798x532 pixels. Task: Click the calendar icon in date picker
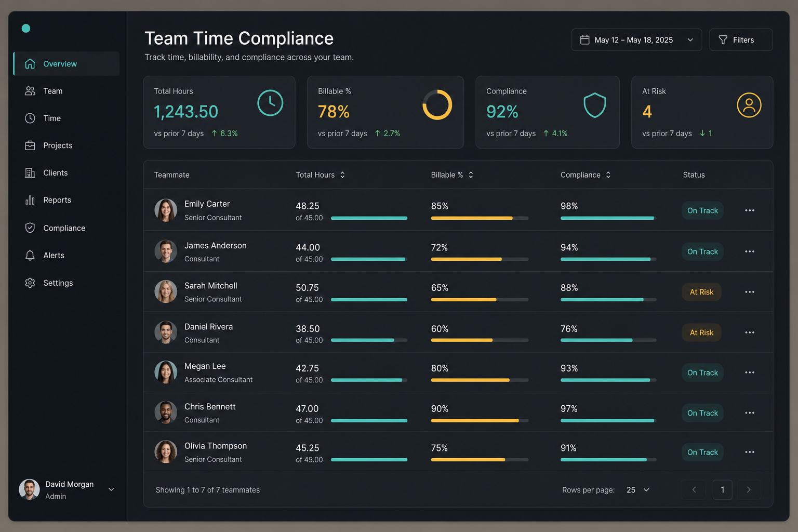(584, 39)
